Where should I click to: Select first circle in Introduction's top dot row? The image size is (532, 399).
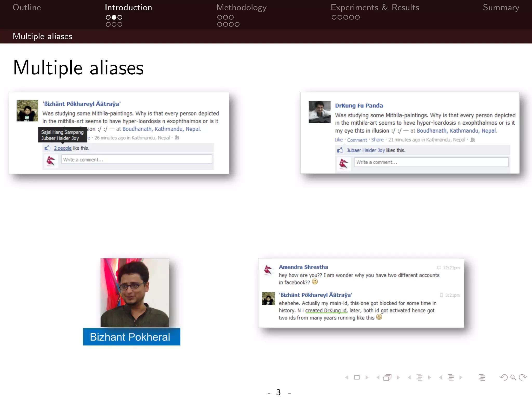point(108,17)
